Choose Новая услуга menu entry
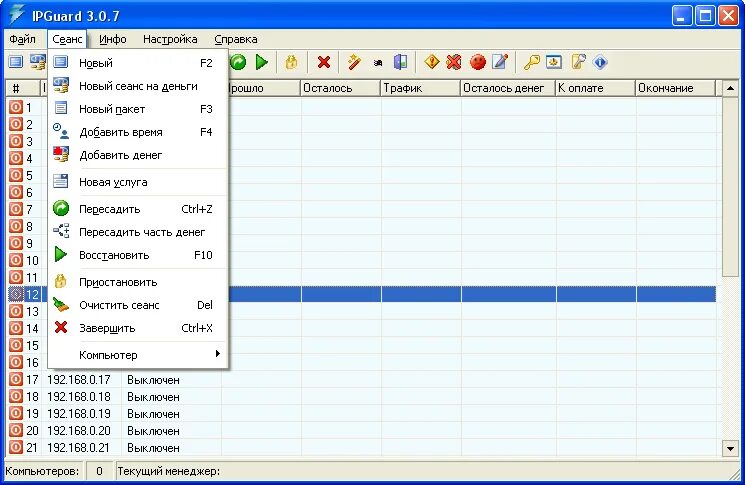The height and width of the screenshot is (485, 745). pos(138,182)
